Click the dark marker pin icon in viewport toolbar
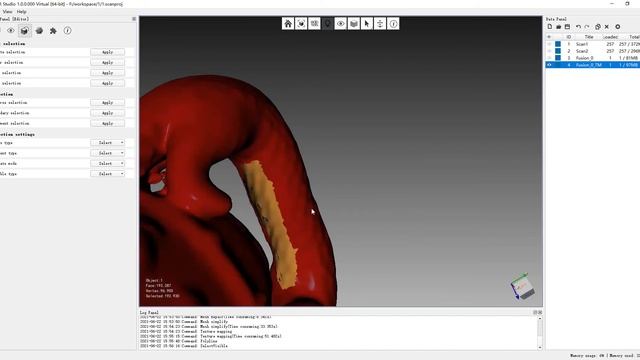This screenshot has width=640, height=360. (x=327, y=24)
